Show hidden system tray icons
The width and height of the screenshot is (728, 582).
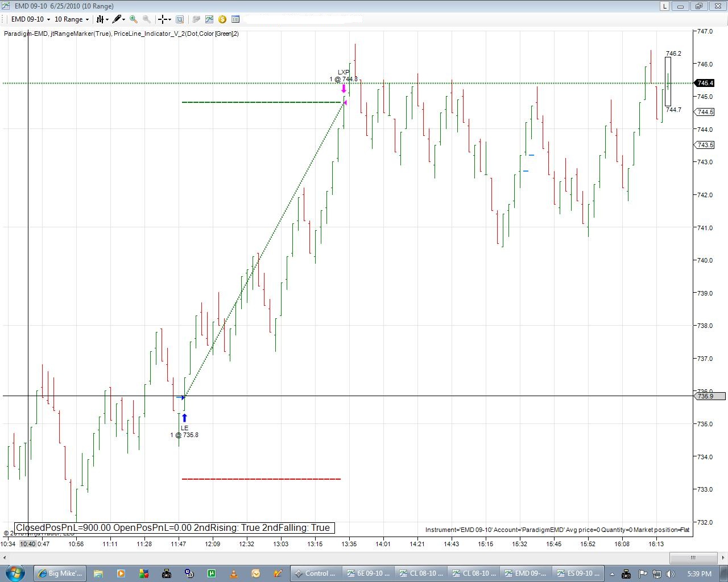click(x=611, y=573)
